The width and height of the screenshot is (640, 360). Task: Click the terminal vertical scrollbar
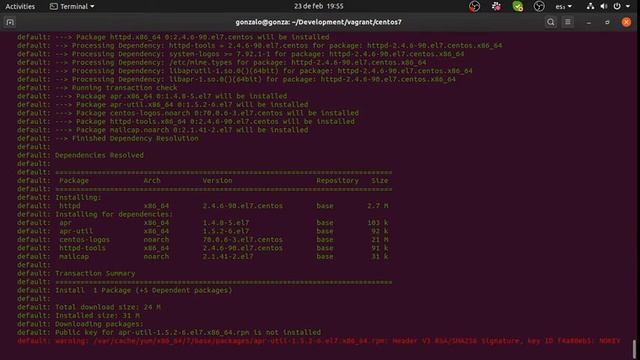634,349
